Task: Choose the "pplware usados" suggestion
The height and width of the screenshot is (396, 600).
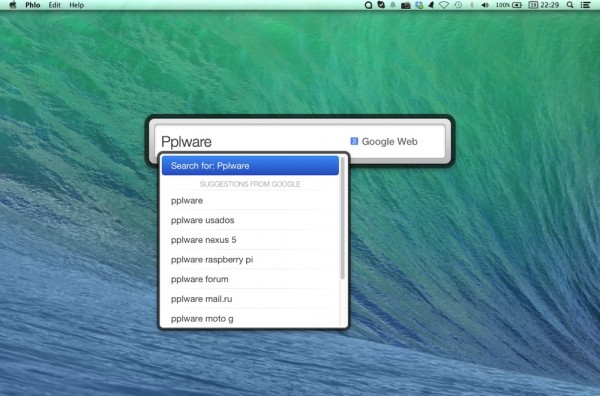Action: coord(250,220)
